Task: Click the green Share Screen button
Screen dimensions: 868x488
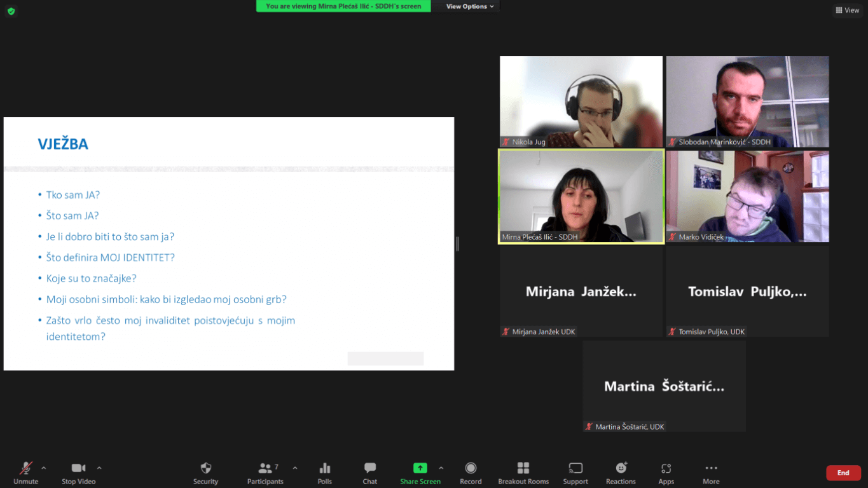Action: pos(420,469)
